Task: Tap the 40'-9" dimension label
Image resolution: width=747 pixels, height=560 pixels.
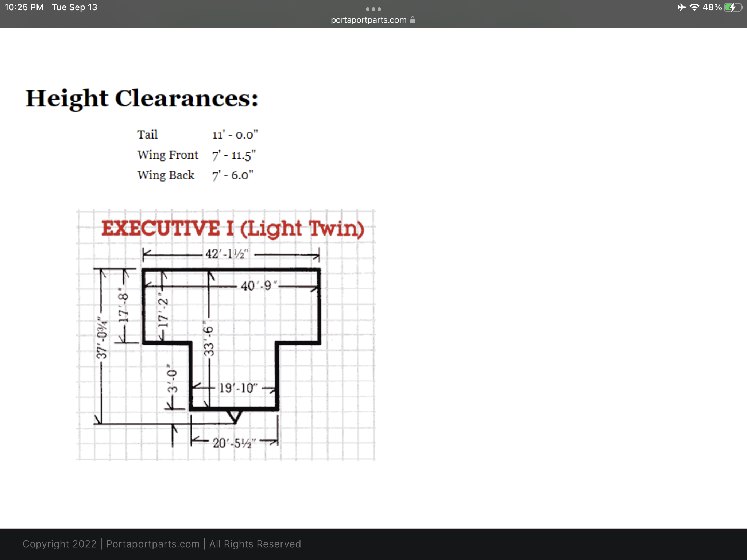Action: (259, 285)
